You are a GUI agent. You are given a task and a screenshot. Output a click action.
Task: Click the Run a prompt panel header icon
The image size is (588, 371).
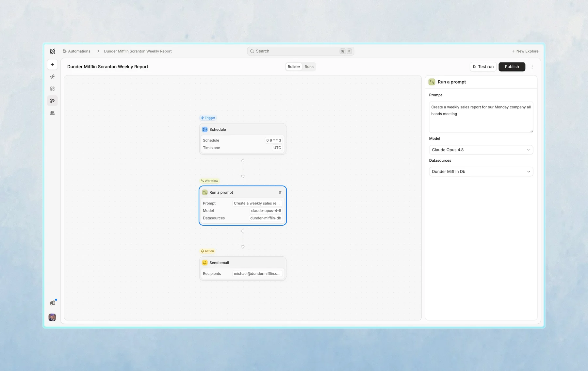432,82
